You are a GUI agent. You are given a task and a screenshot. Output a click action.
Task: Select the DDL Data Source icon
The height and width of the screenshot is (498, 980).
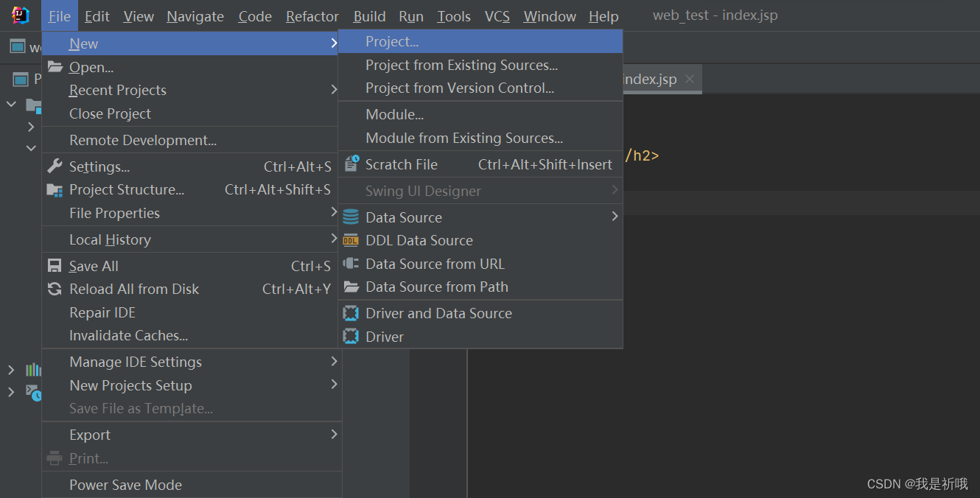click(351, 240)
